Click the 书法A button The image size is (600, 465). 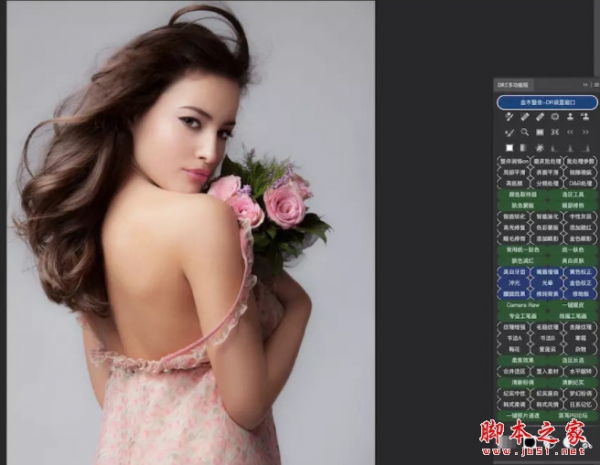pyautogui.click(x=514, y=338)
